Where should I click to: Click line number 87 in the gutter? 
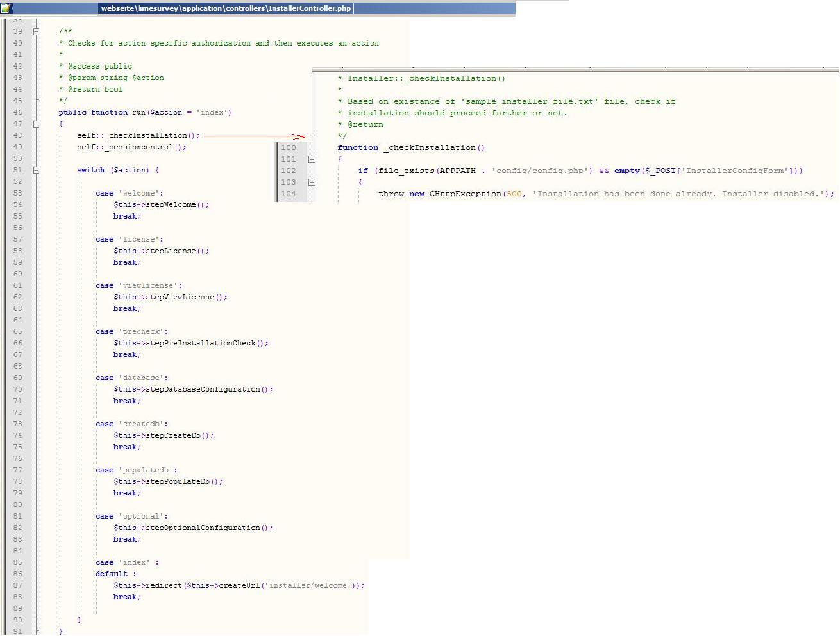17,585
